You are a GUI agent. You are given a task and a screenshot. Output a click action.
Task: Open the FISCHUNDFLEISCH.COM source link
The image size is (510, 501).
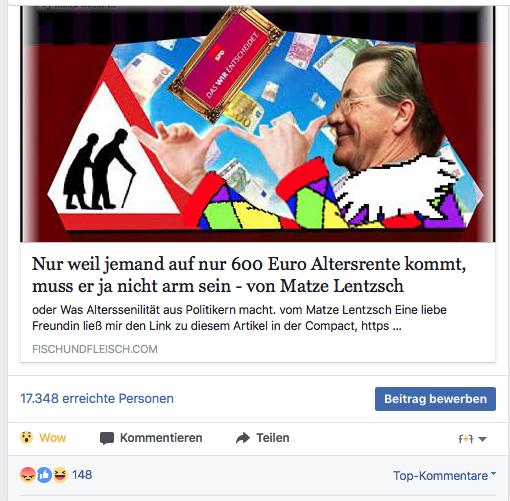95,349
